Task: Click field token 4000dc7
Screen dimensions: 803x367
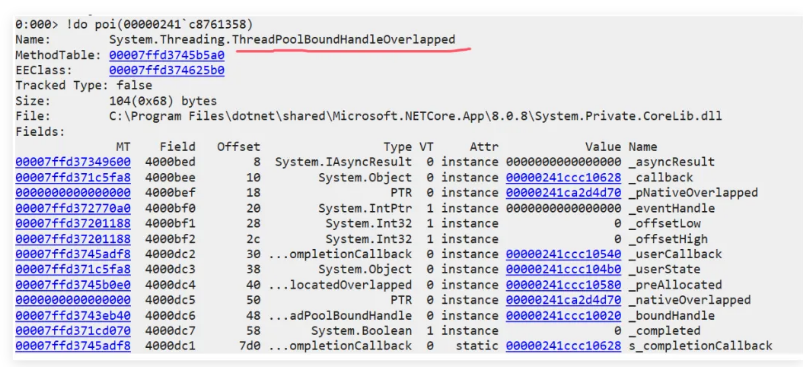Action: [x=170, y=331]
